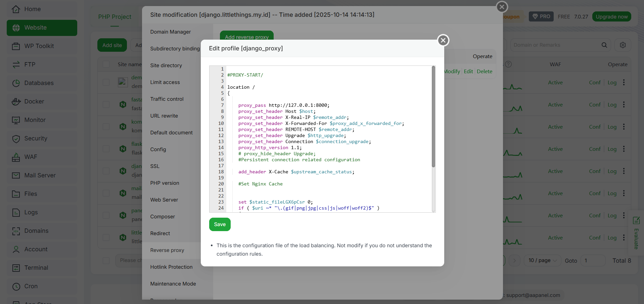Image resolution: width=644 pixels, height=304 pixels.
Task: Click the PRO badge button
Action: 541,16
